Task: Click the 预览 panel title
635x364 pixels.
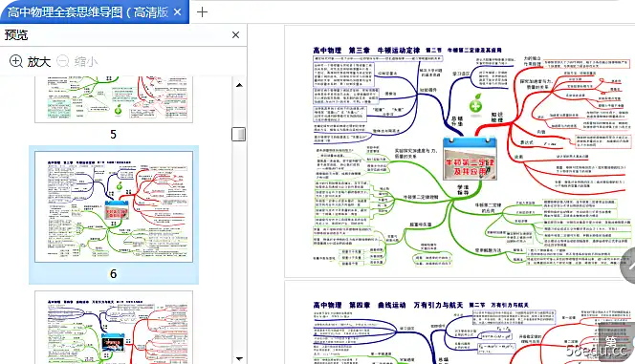Action: tap(16, 35)
